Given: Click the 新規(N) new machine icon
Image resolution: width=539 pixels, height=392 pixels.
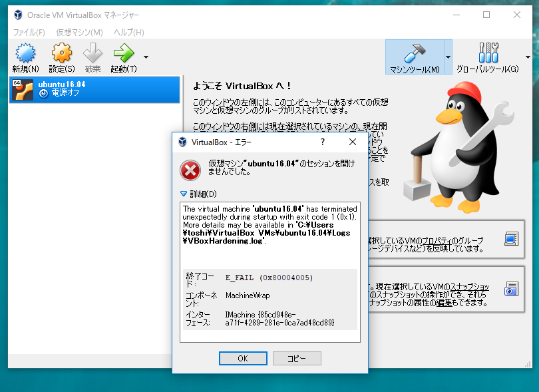Looking at the screenshot, I should 25,53.
